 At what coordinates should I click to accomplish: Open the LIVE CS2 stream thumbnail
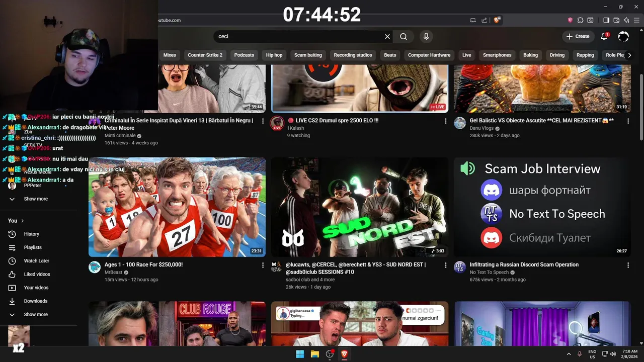pos(360,88)
